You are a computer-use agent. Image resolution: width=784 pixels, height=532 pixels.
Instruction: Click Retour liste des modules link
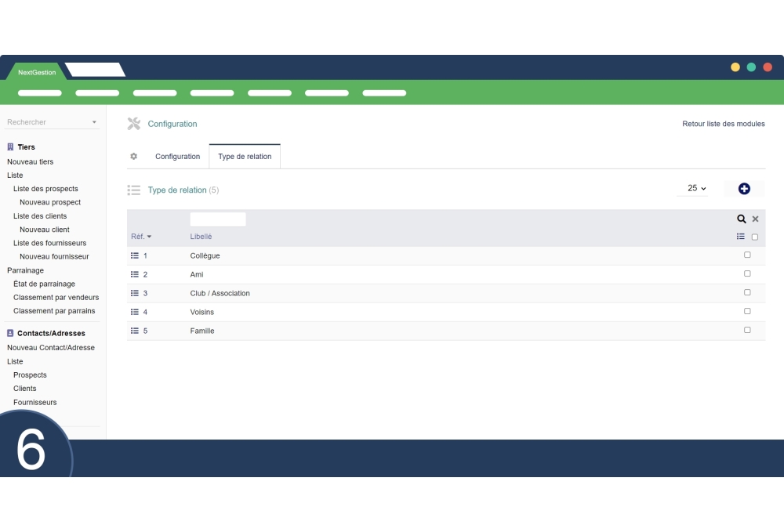pos(723,124)
